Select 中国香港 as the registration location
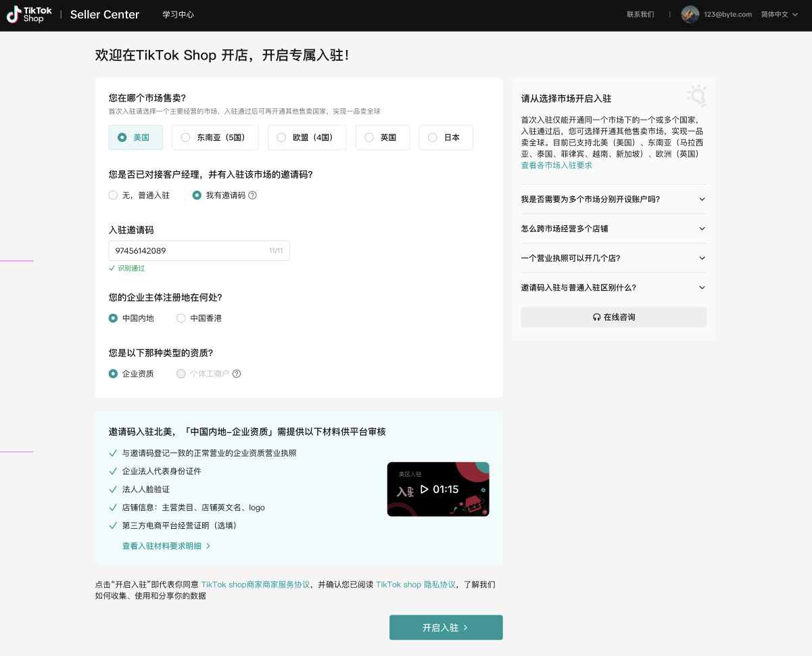Image resolution: width=812 pixels, height=656 pixels. pyautogui.click(x=181, y=318)
